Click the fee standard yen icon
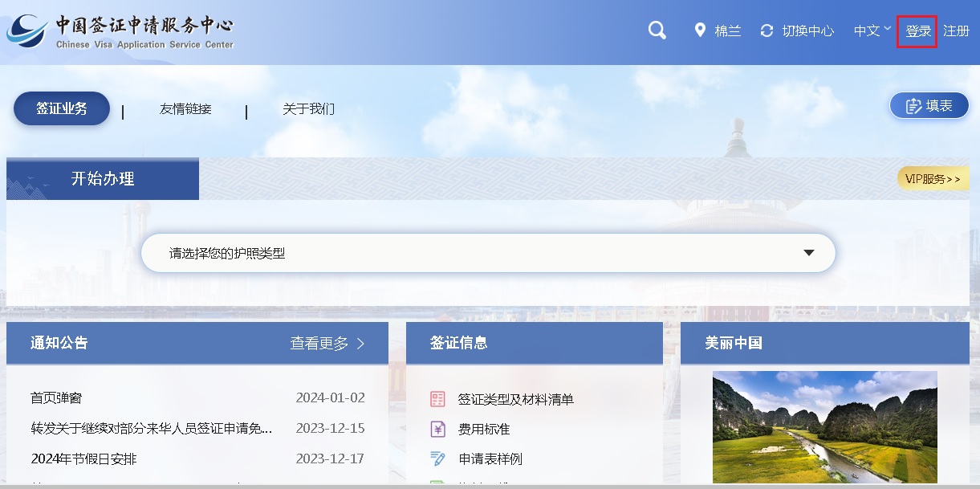The image size is (980, 489). 437,429
